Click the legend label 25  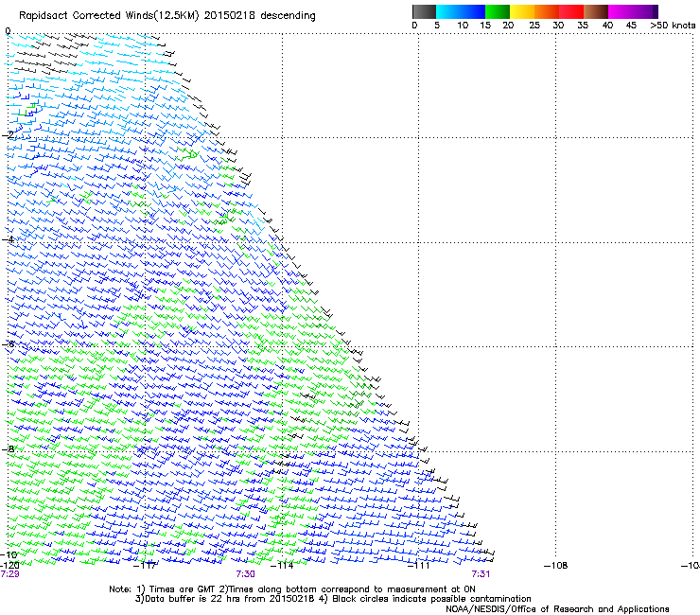point(534,26)
